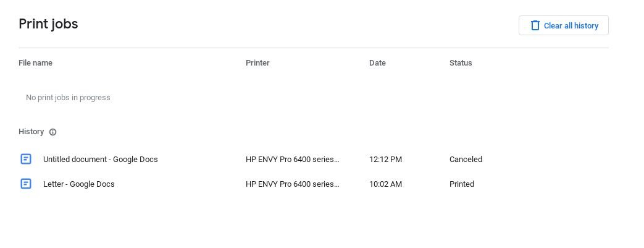The height and width of the screenshot is (248, 644).
Task: Click the Date column header
Action: tap(377, 63)
